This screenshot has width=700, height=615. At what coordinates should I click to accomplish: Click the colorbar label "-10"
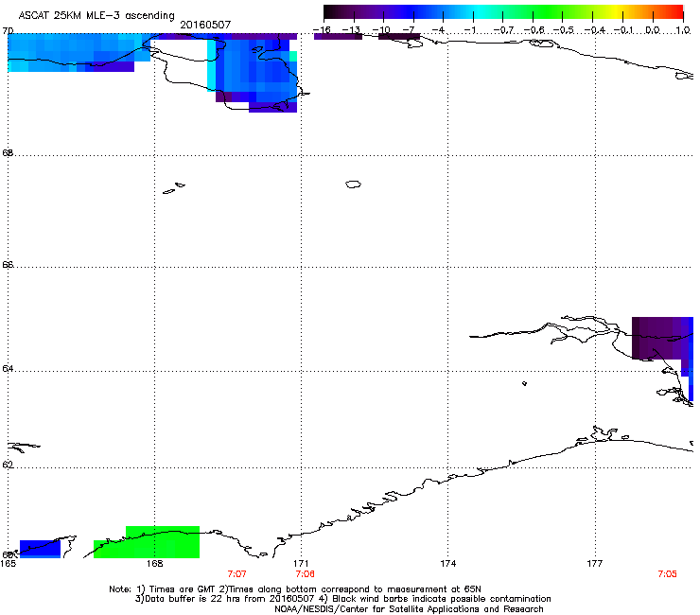(381, 30)
